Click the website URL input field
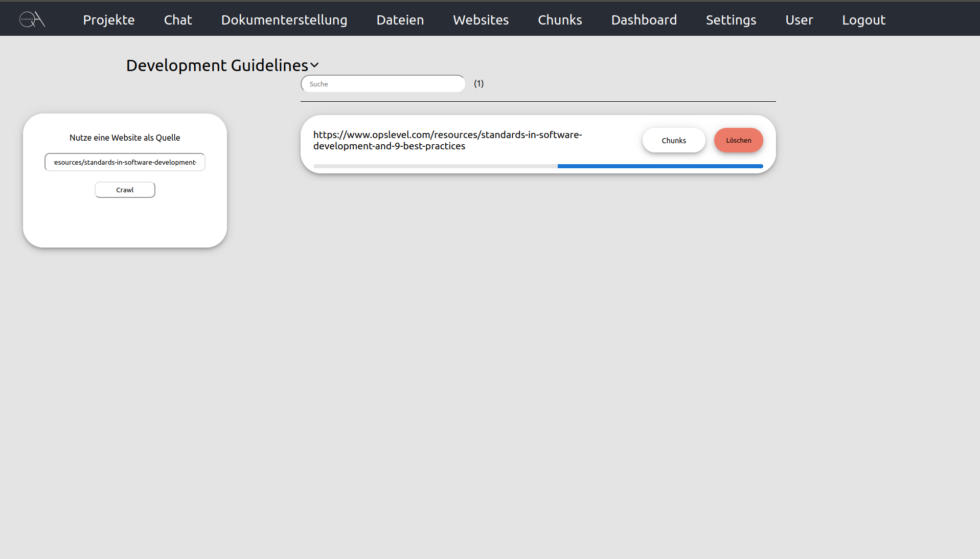 tap(125, 162)
